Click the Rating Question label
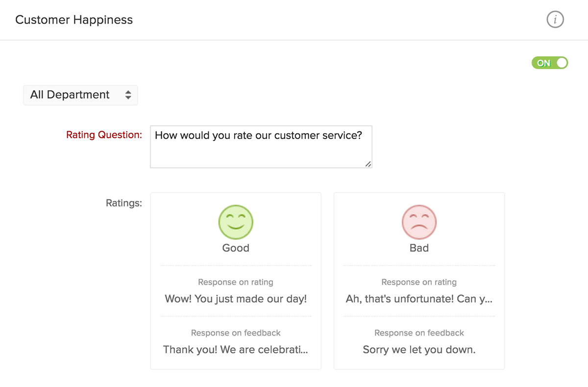Viewport: 588px width, 387px height. pyautogui.click(x=104, y=135)
